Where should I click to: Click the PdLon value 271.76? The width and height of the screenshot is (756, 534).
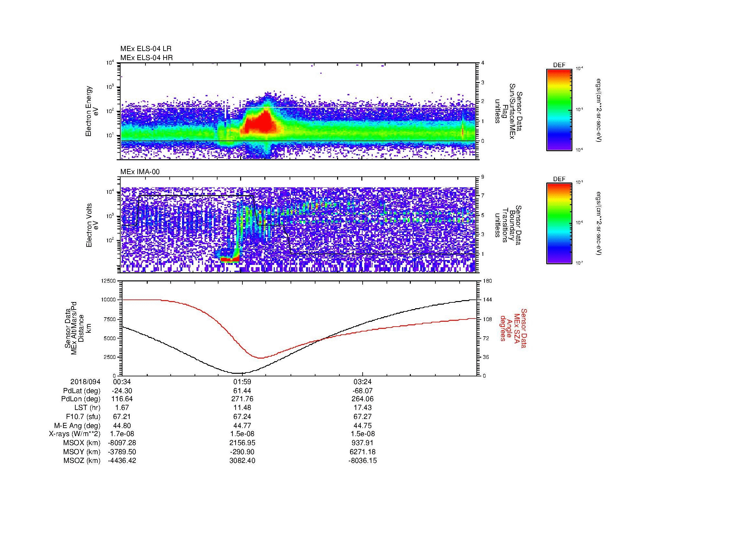tap(242, 399)
